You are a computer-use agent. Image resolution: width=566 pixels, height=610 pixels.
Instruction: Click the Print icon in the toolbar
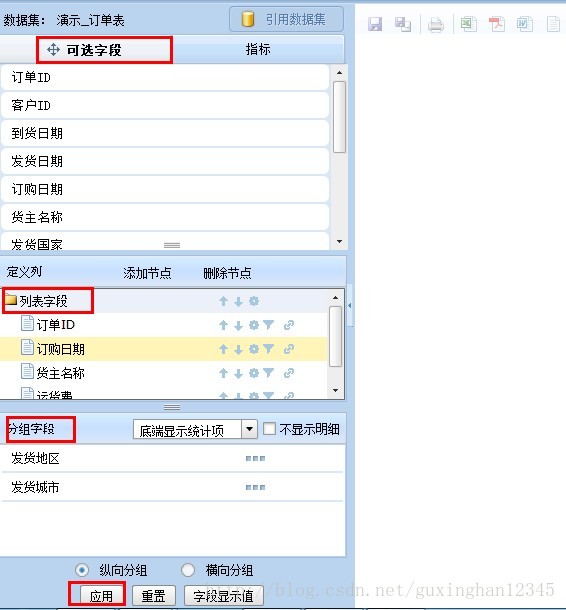point(436,25)
